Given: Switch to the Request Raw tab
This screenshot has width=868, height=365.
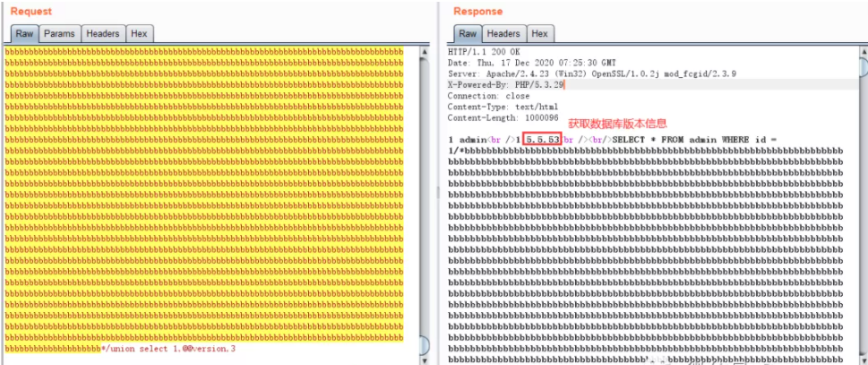Looking at the screenshot, I should [x=25, y=34].
